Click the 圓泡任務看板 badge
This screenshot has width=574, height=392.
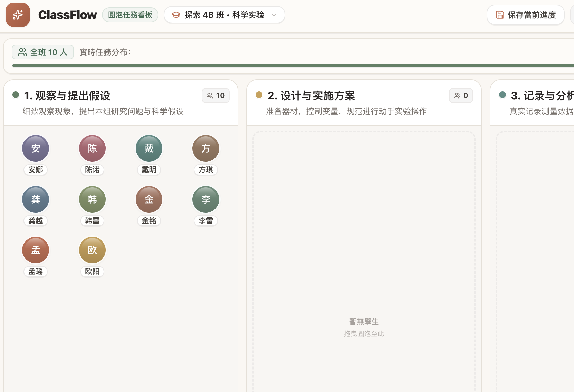coord(130,15)
